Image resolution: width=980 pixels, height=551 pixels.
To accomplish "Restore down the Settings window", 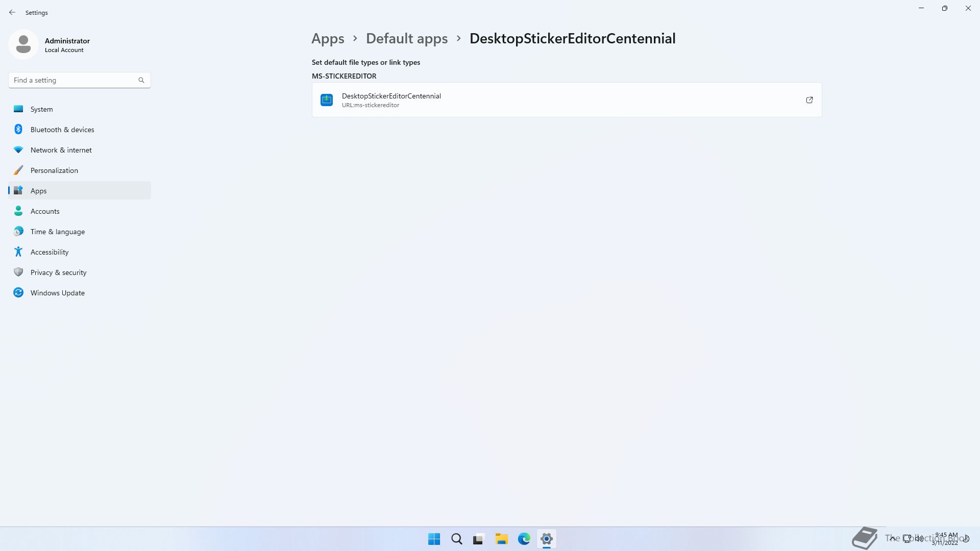I will tap(945, 8).
